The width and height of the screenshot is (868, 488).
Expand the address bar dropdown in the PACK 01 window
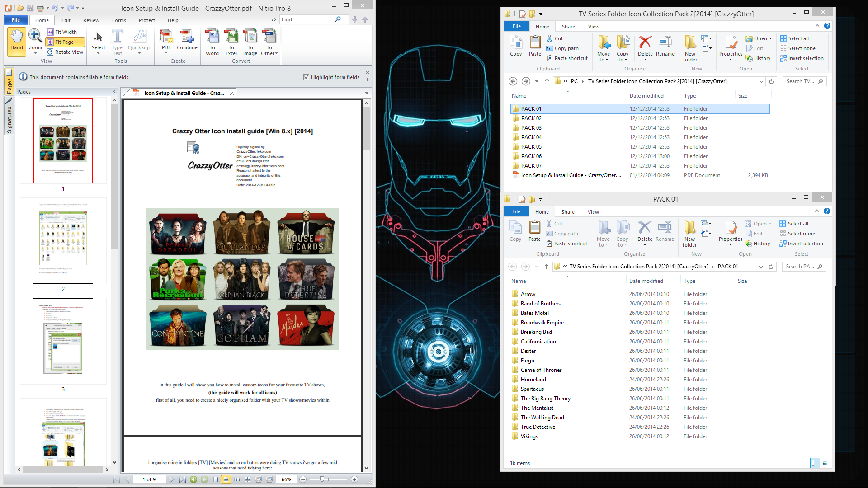(761, 267)
